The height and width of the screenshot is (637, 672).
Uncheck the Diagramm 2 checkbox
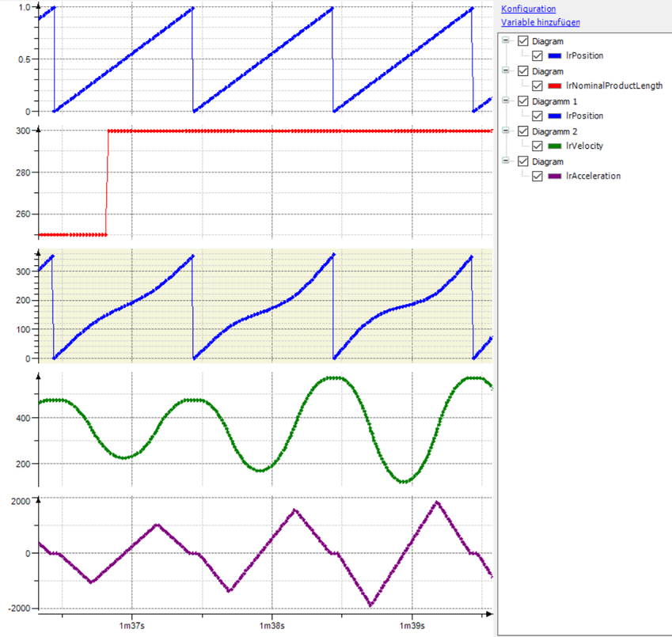(522, 131)
